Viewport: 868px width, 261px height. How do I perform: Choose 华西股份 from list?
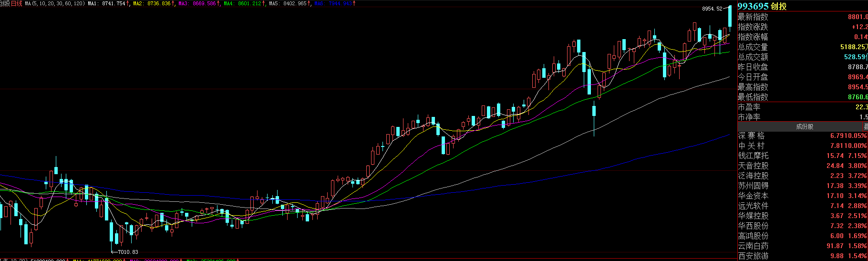pyautogui.click(x=753, y=226)
